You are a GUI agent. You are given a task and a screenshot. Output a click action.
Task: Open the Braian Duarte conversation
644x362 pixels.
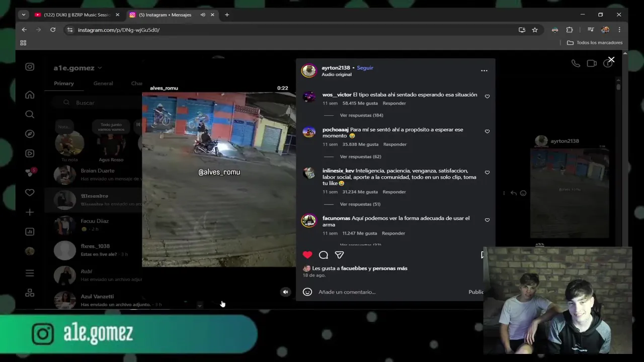93,174
